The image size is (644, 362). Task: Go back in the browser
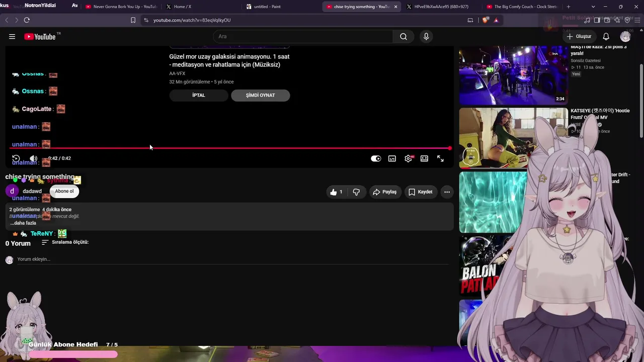click(x=7, y=20)
